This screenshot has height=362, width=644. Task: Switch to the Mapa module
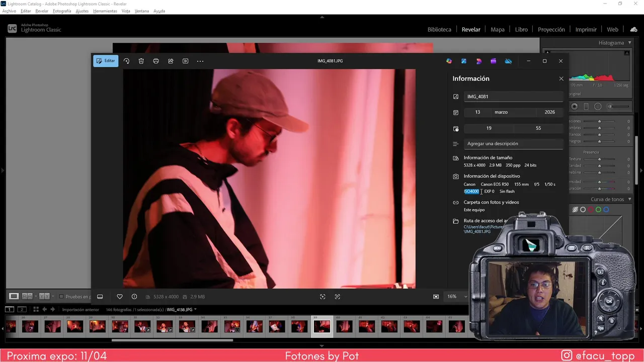tap(498, 30)
